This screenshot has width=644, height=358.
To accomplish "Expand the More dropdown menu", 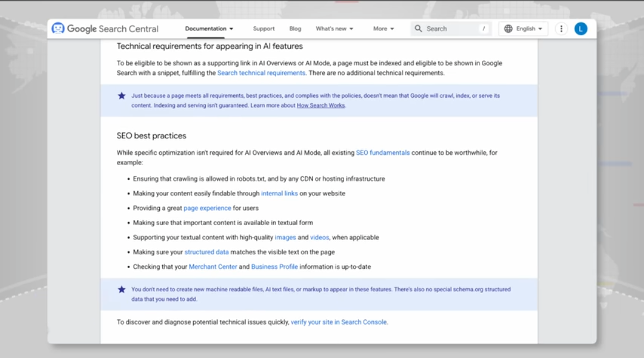I will pos(383,29).
